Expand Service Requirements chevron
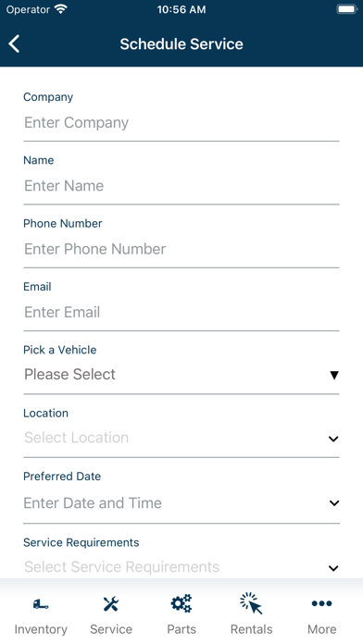 coord(333,568)
